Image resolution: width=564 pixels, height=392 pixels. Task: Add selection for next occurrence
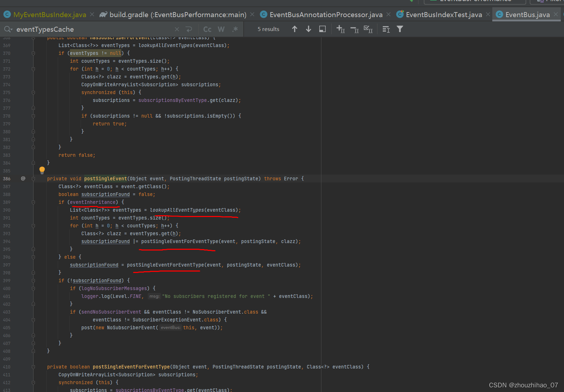pyautogui.click(x=341, y=29)
